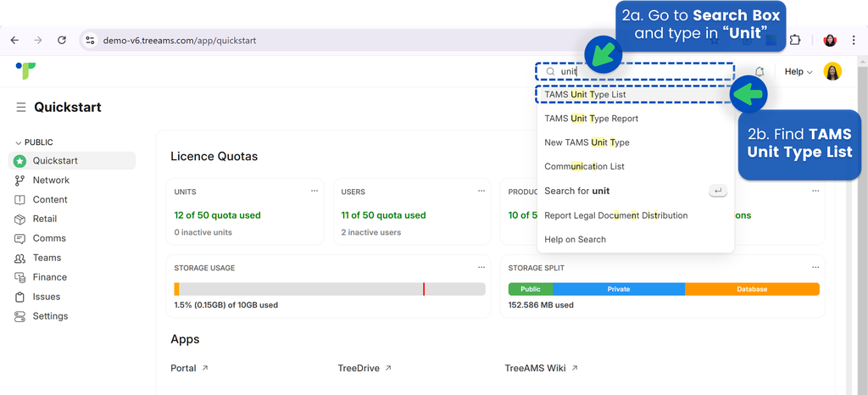Click the Content book icon

tap(20, 200)
